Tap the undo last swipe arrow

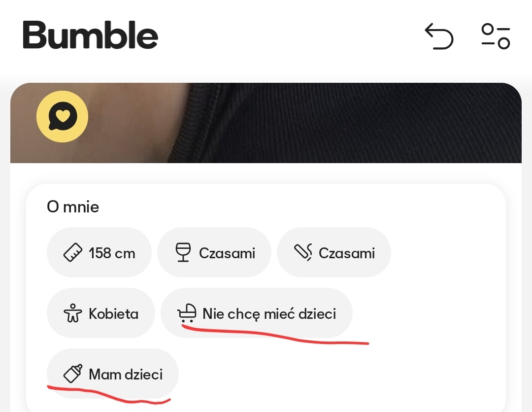(x=439, y=37)
